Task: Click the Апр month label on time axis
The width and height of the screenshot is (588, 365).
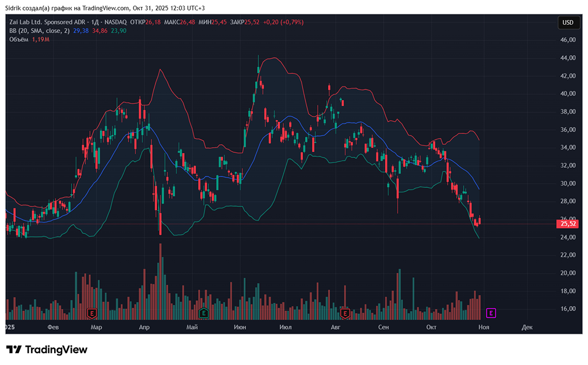Action: point(145,327)
